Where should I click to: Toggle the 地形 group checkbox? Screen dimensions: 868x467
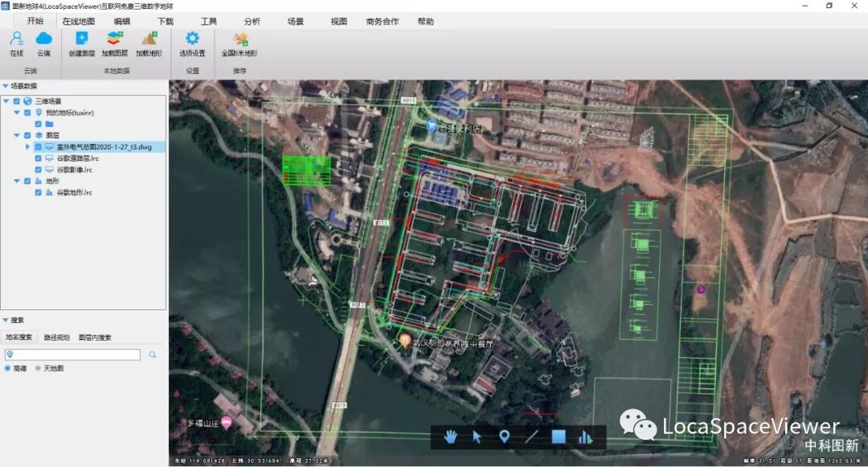tap(27, 181)
